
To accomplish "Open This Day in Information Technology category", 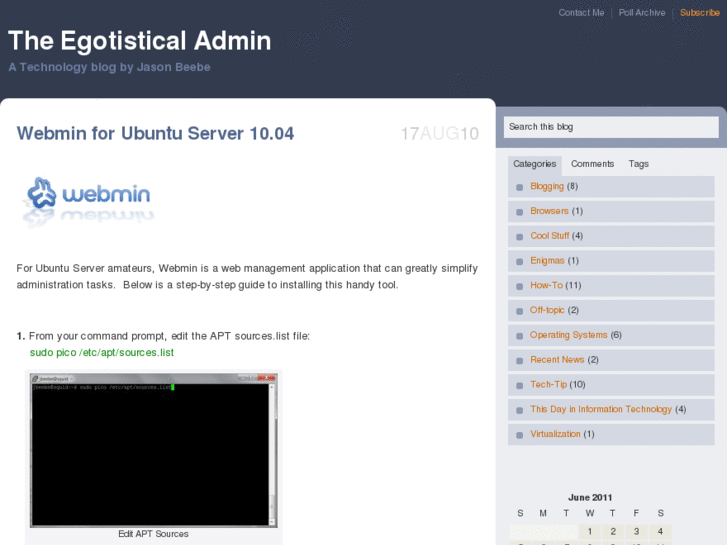I will (x=601, y=409).
